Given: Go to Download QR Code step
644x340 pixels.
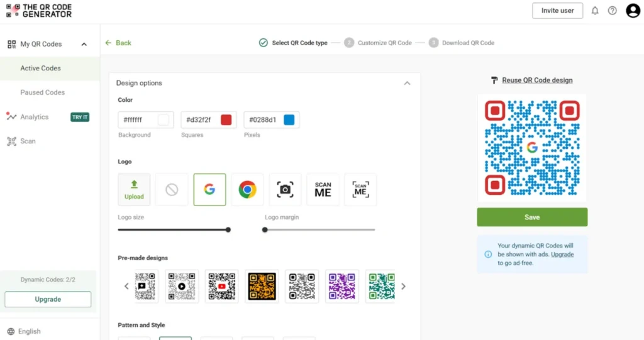Looking at the screenshot, I should tap(468, 43).
